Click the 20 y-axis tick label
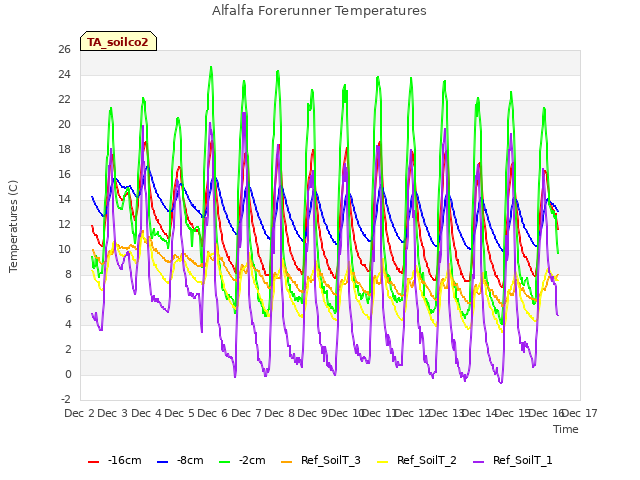 point(64,124)
